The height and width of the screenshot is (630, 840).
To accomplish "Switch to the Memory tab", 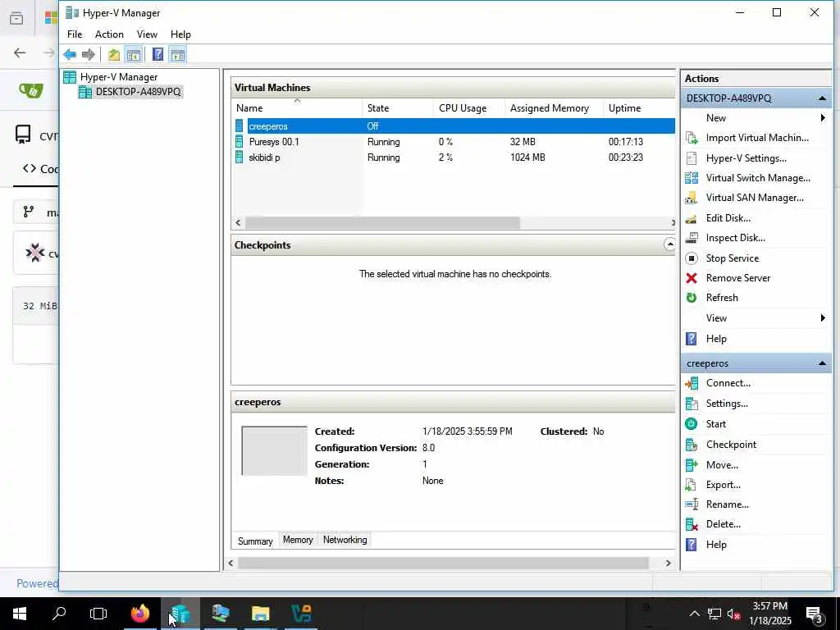I will (298, 540).
